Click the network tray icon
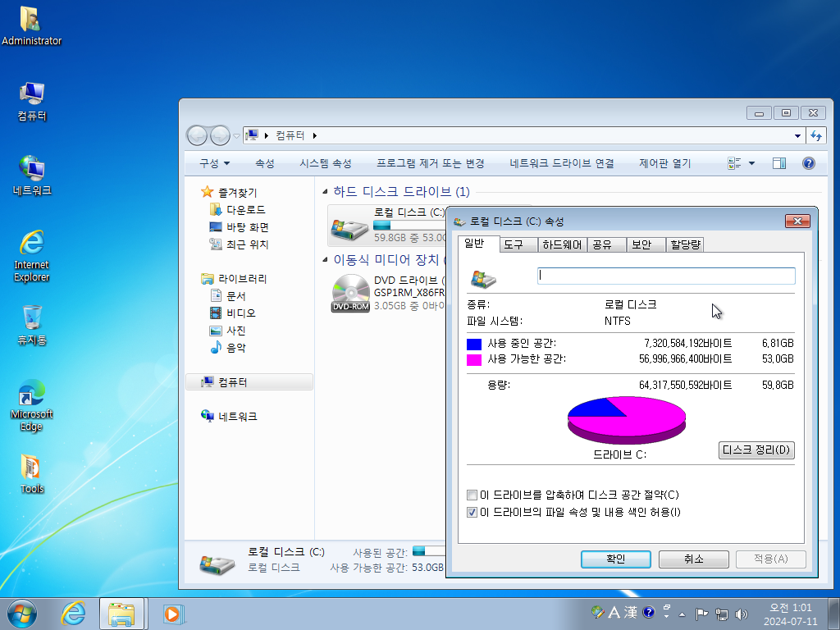Image resolution: width=840 pixels, height=630 pixels. 722,614
